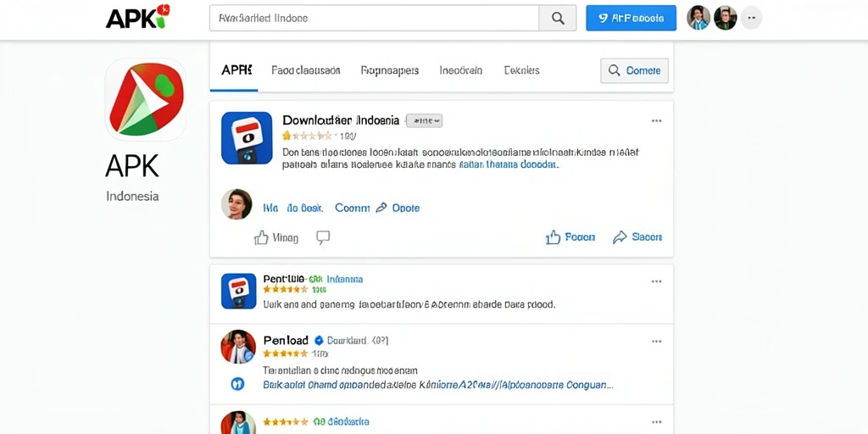Open the Downloader Indonesia post title
Viewport: 868px width, 434px height.
pyautogui.click(x=341, y=120)
